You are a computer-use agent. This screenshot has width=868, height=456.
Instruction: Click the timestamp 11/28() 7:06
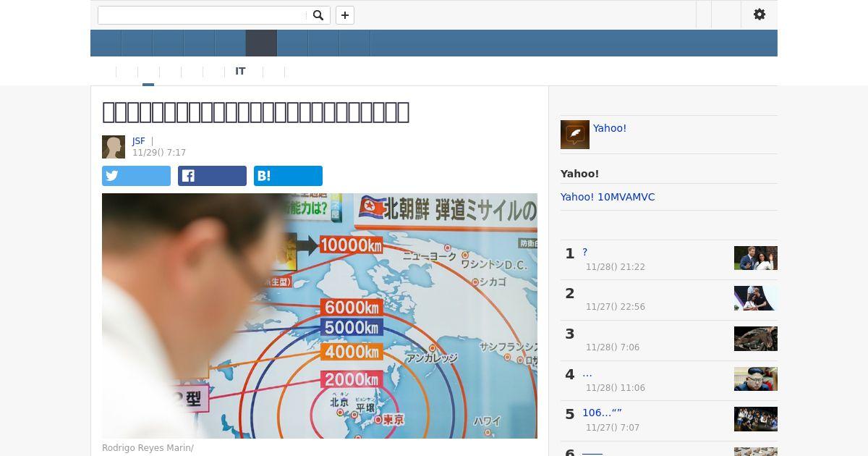point(613,347)
